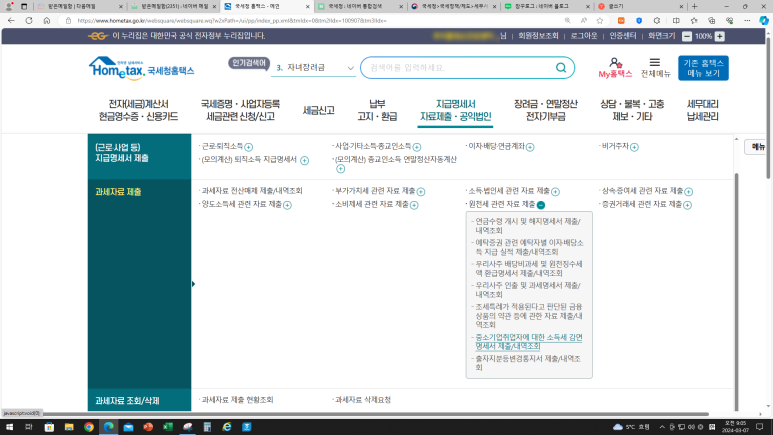Click 기존 홈택스 메뉴 보기 button
773x435 pixels.
click(703, 68)
